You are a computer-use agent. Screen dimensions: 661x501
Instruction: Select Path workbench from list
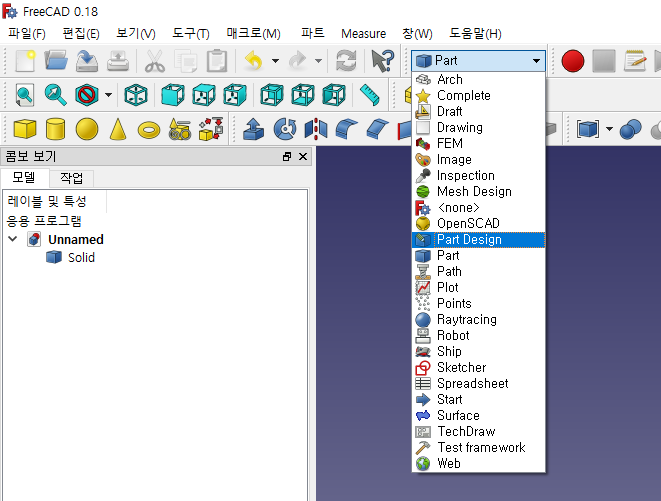point(478,272)
